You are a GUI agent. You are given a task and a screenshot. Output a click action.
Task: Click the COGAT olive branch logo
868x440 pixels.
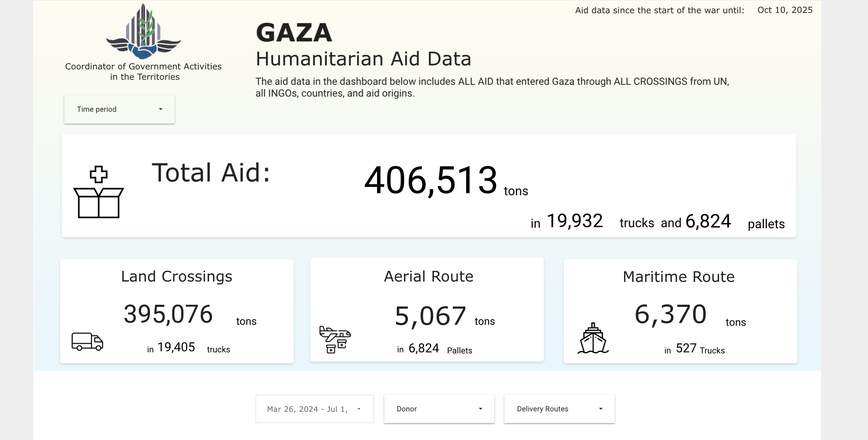(x=143, y=32)
